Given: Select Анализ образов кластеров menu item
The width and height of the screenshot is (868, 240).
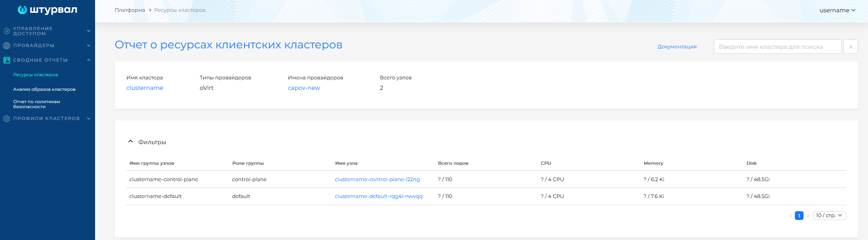Looking at the screenshot, I should [44, 89].
